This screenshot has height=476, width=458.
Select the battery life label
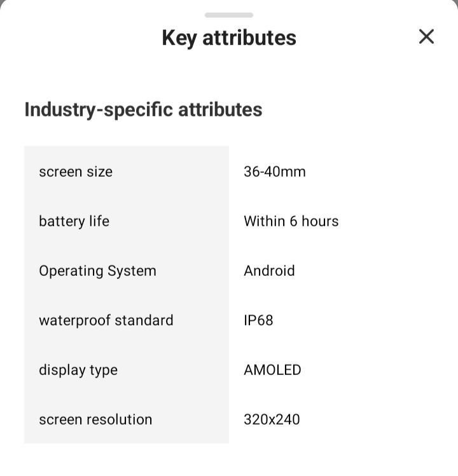pyautogui.click(x=74, y=221)
